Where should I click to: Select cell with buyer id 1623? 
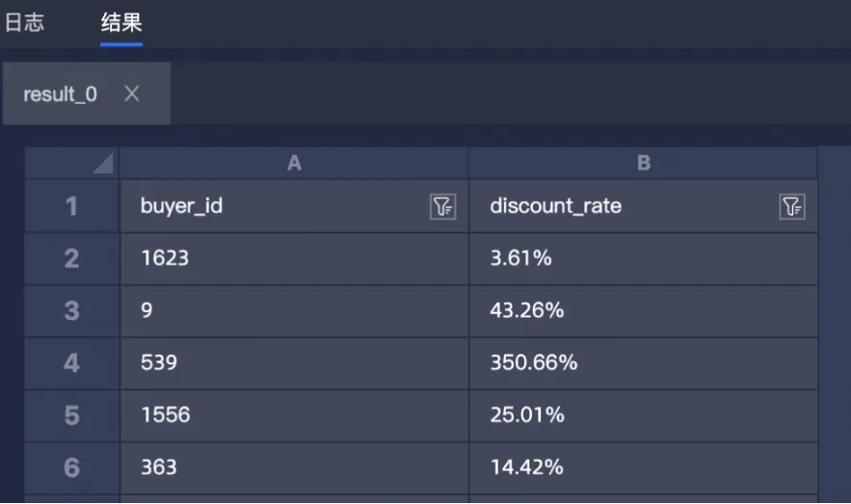coord(294,259)
